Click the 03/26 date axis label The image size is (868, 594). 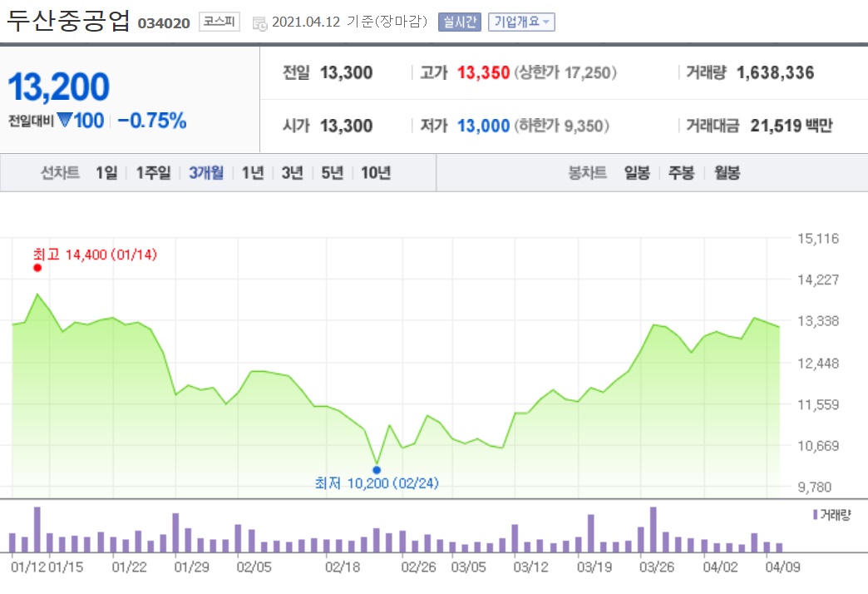(x=657, y=567)
